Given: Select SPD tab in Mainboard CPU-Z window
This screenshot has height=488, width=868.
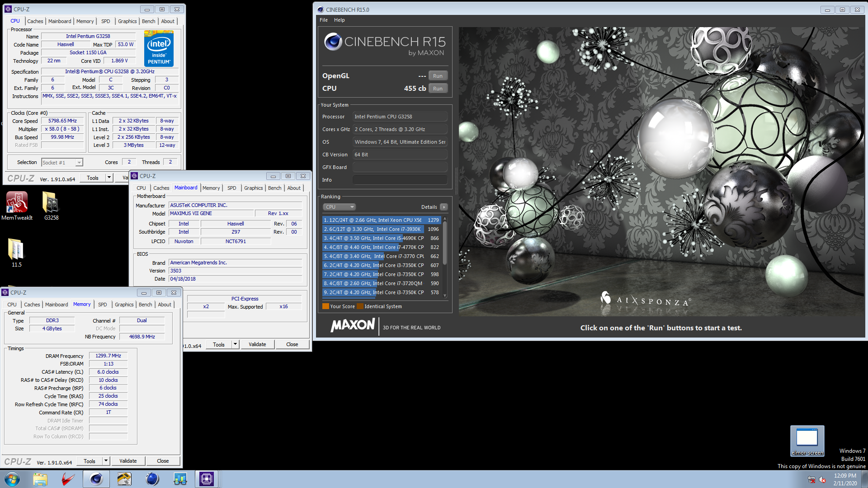Looking at the screenshot, I should coord(232,188).
